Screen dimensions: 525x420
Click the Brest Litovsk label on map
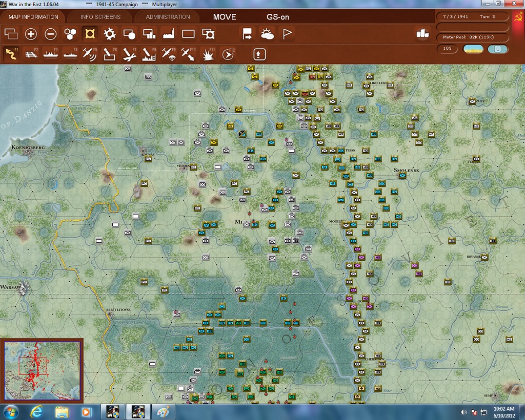(118, 310)
